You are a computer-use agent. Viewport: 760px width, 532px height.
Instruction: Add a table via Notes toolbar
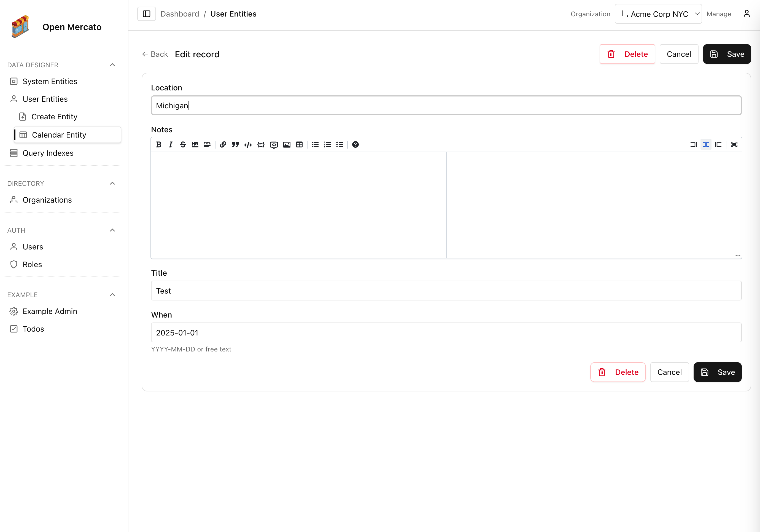coord(299,144)
